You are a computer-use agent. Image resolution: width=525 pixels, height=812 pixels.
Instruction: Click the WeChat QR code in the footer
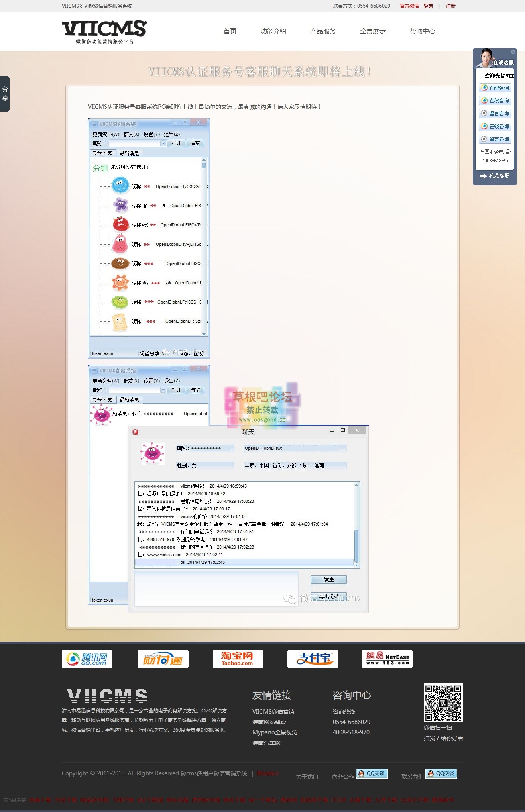click(443, 702)
